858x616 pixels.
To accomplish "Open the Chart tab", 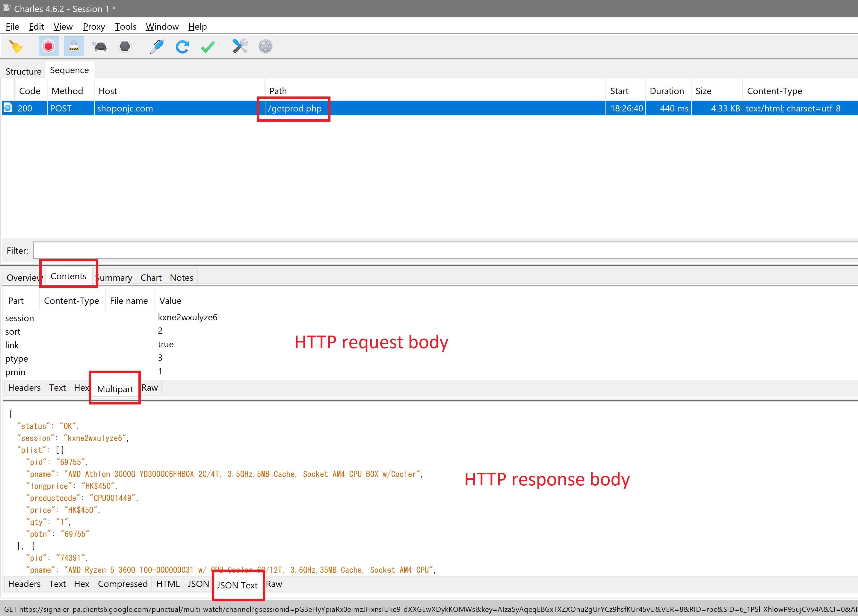I will pyautogui.click(x=151, y=277).
